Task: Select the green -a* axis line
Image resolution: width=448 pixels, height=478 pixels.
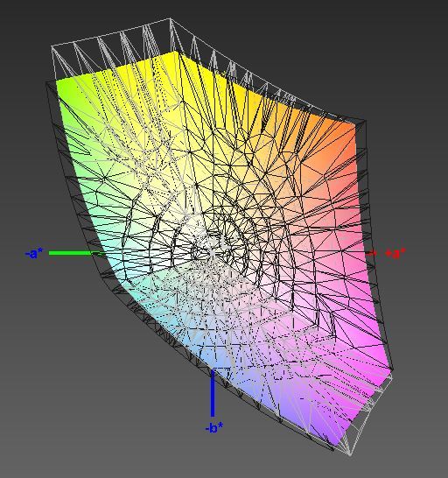Action: click(x=74, y=253)
